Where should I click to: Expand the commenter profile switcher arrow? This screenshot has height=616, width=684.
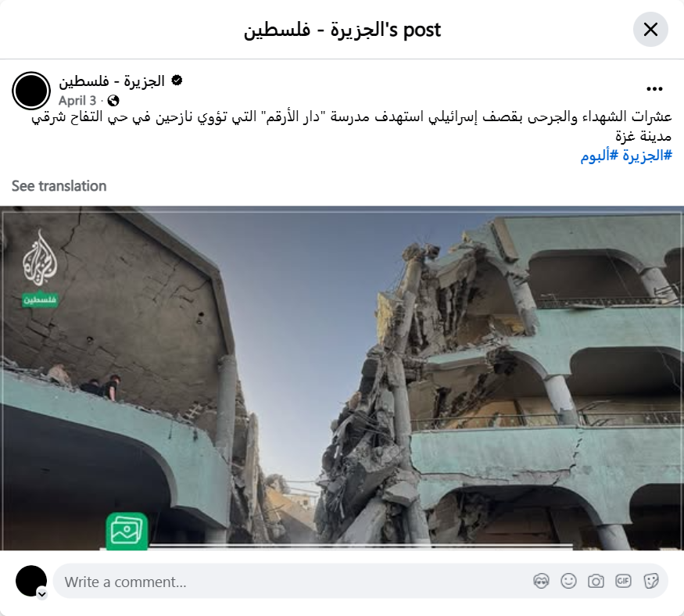(42, 594)
